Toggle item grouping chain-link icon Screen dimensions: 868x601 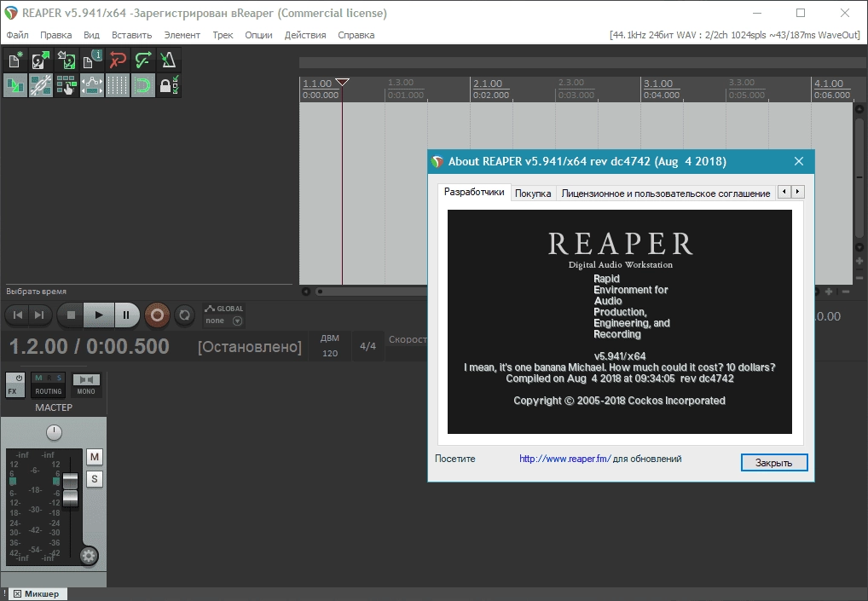tap(40, 85)
